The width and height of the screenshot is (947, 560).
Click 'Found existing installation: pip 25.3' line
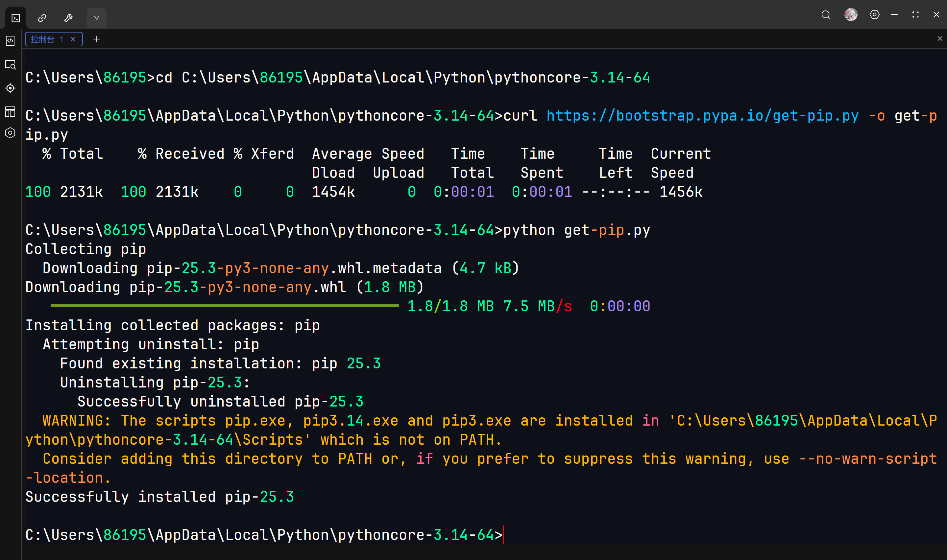(x=220, y=363)
